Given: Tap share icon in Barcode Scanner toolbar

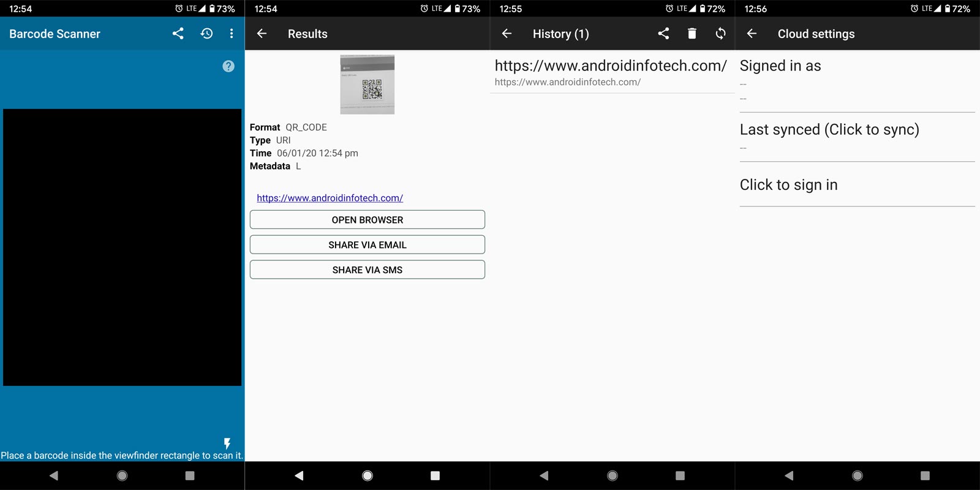Looking at the screenshot, I should point(178,34).
